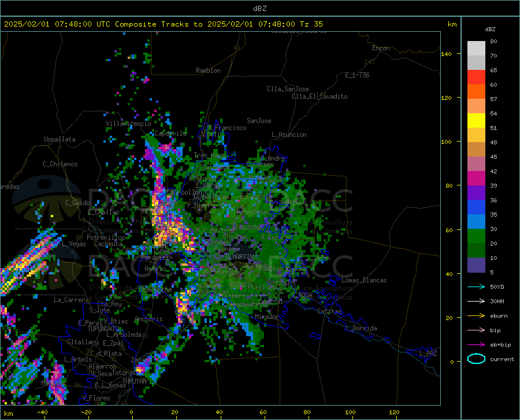Click the Perdriel place label
Screen dimensions: 520x420
(x=155, y=257)
